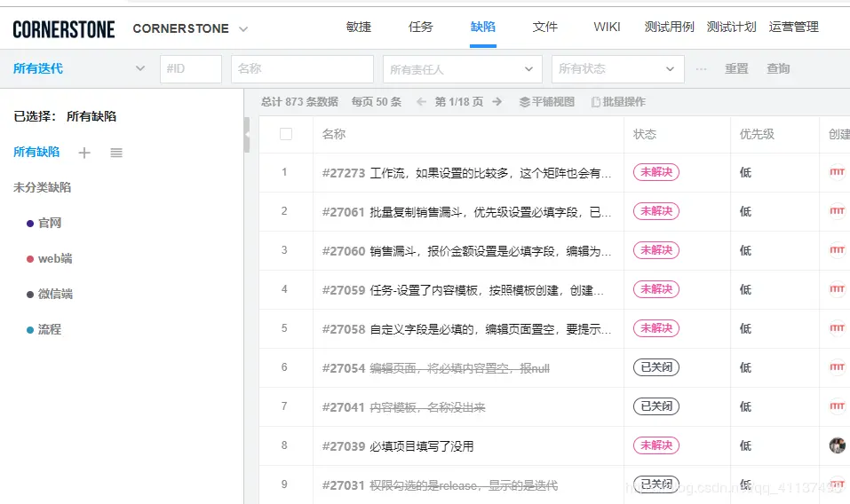Select the web端 category

tap(55, 259)
